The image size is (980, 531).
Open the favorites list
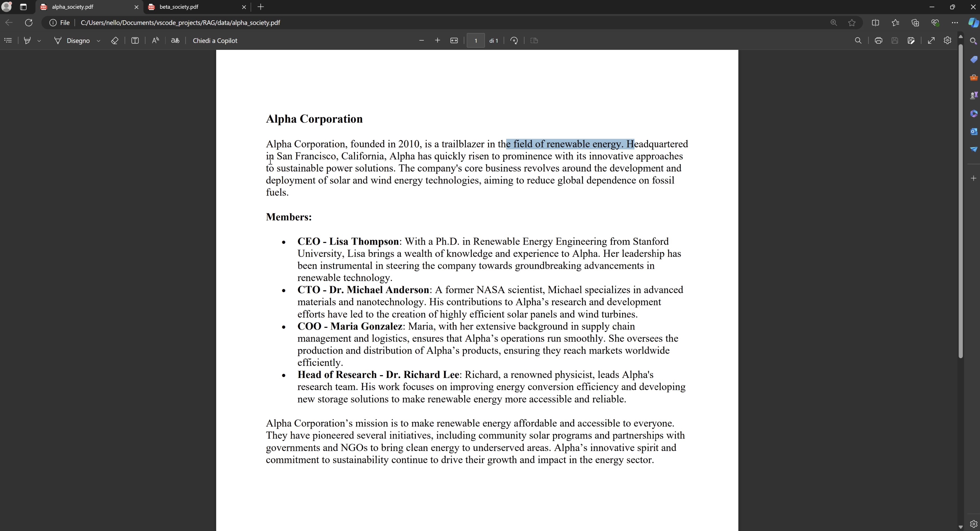pyautogui.click(x=895, y=23)
